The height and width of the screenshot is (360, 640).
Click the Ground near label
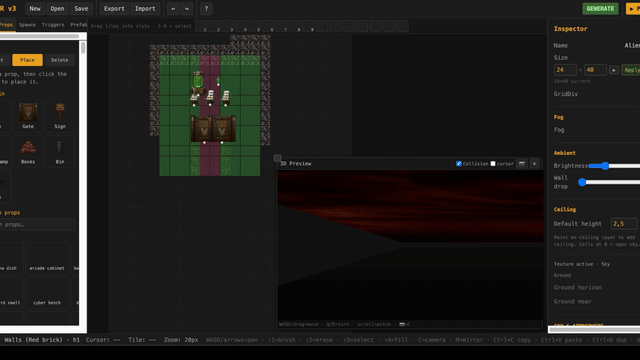click(572, 301)
